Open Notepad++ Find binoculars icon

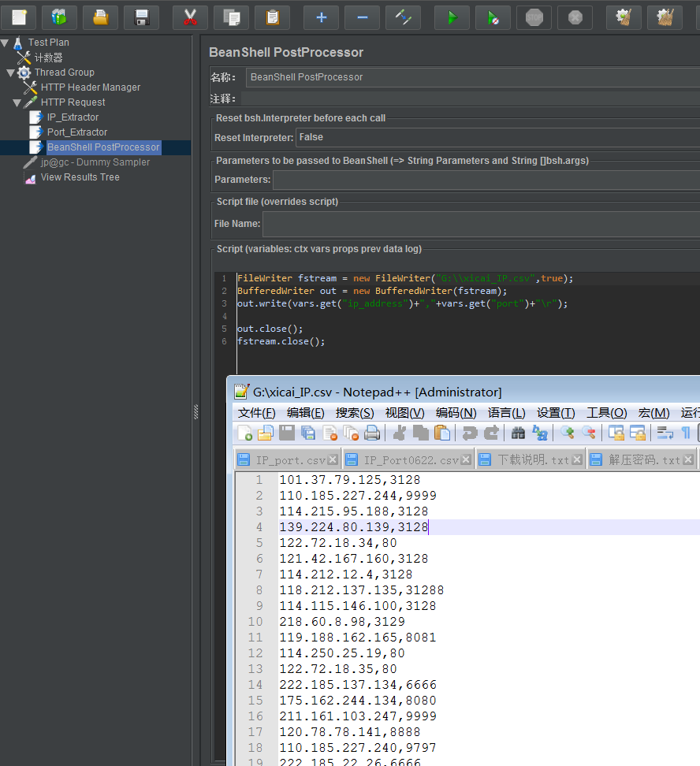(518, 433)
